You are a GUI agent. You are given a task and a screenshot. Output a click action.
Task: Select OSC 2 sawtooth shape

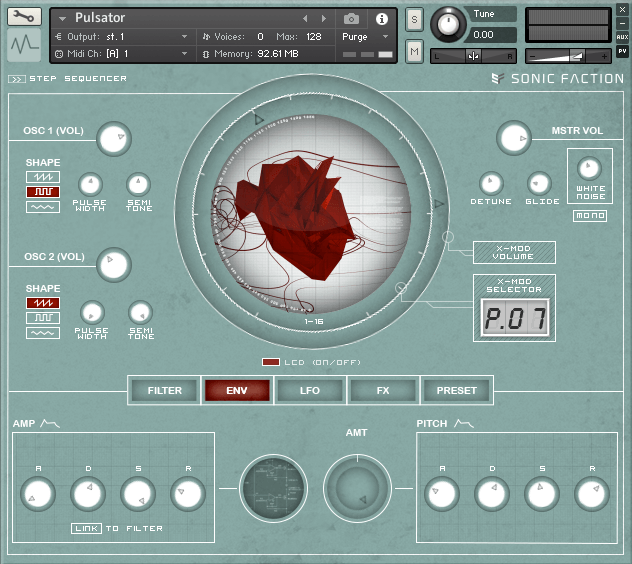[43, 303]
